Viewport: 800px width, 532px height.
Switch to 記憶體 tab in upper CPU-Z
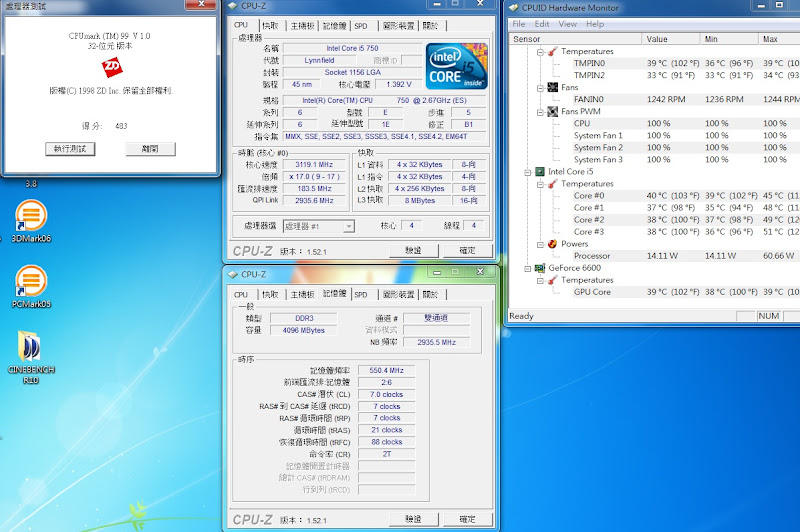335,26
